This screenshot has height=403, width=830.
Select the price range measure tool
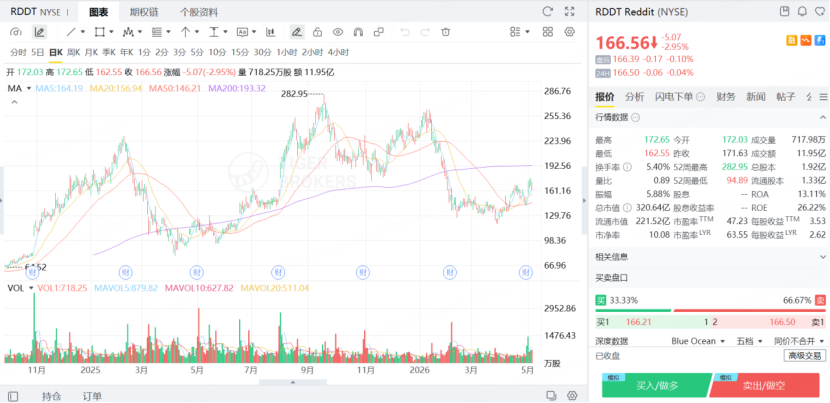[x=214, y=32]
